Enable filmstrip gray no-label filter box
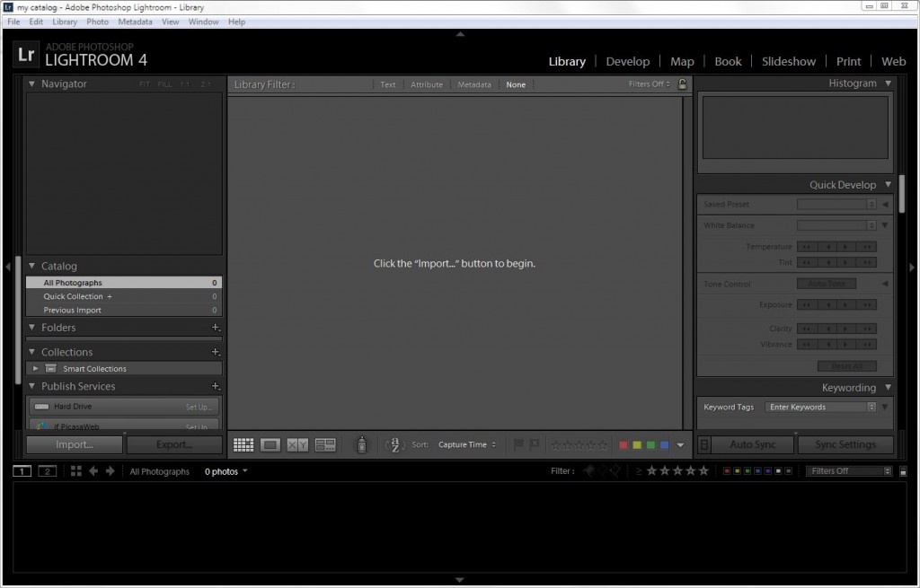 (x=789, y=470)
